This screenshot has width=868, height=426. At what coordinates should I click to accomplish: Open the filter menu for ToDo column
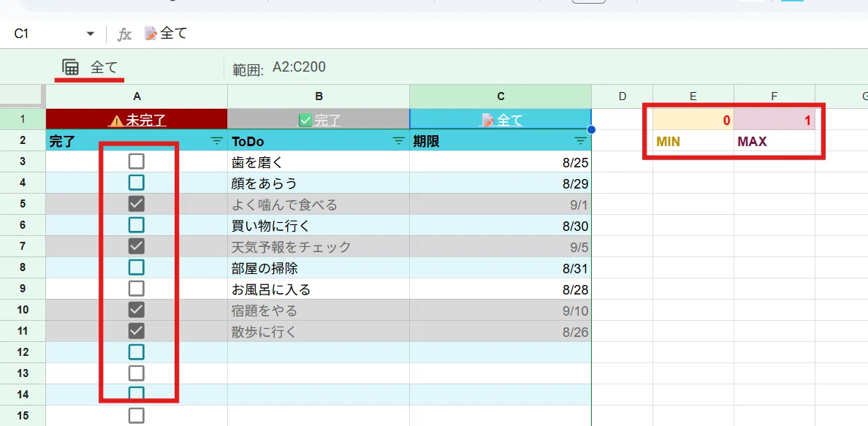(x=399, y=141)
